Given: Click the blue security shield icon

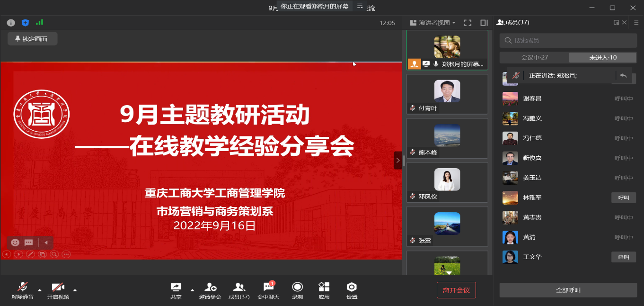Looking at the screenshot, I should pyautogui.click(x=26, y=23).
